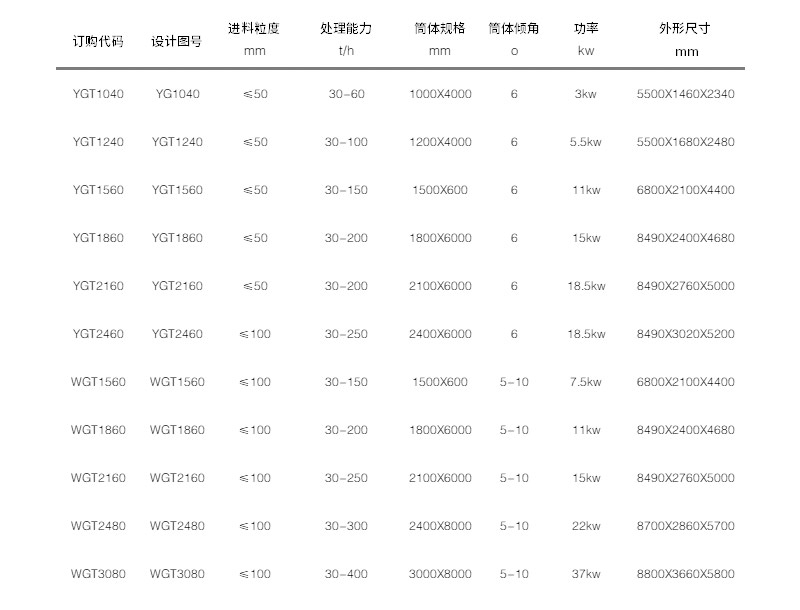The height and width of the screenshot is (610, 800).
Task: Click the 3000X8000 drum size cell
Action: click(x=440, y=574)
